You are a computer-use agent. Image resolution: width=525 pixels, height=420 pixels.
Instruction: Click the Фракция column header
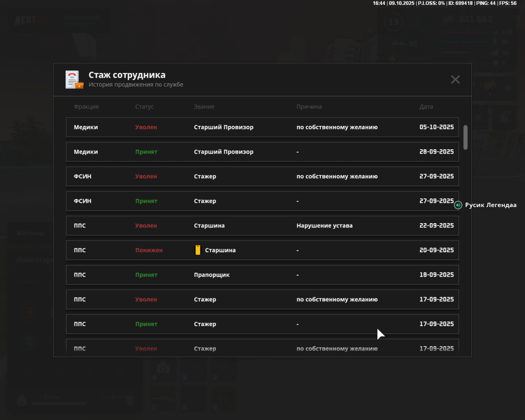tap(86, 107)
